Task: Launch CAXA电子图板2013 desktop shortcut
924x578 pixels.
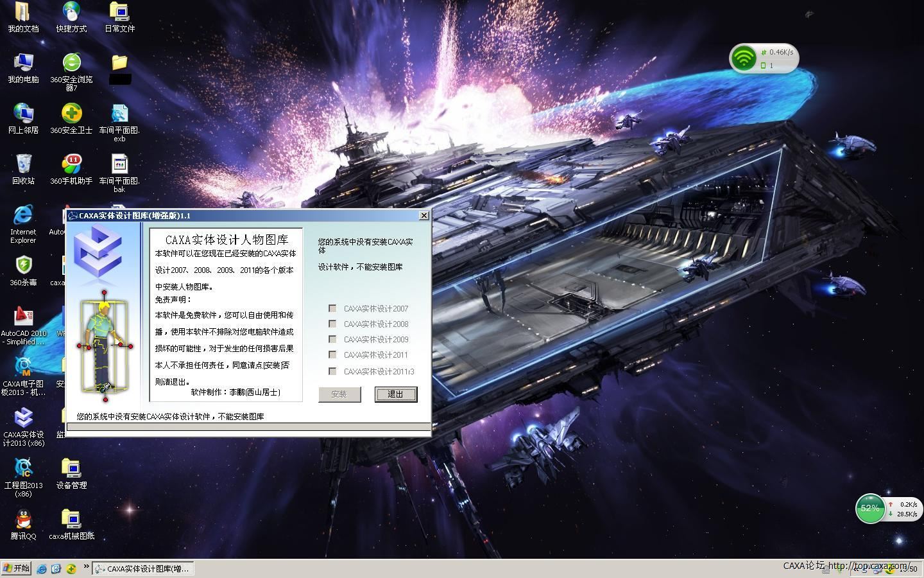Action: pyautogui.click(x=23, y=376)
